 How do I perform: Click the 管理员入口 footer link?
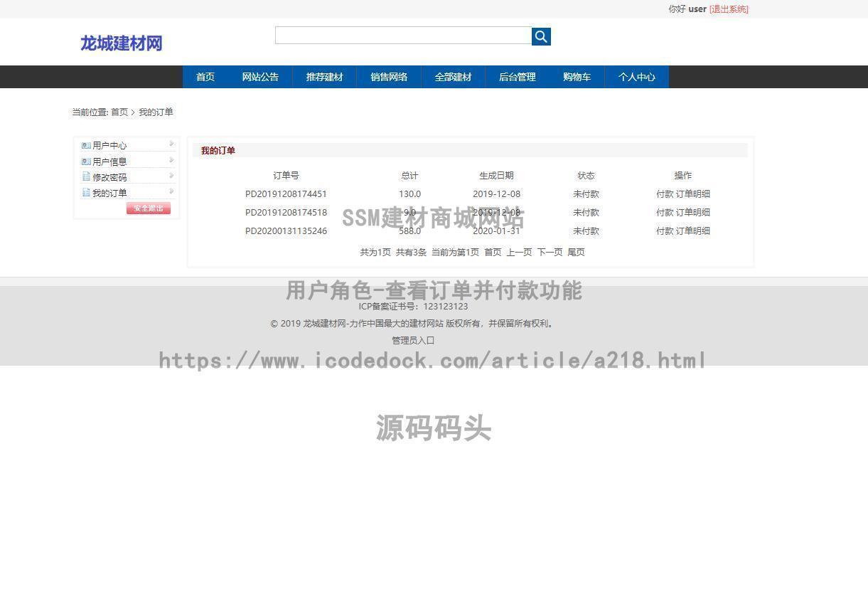point(412,340)
